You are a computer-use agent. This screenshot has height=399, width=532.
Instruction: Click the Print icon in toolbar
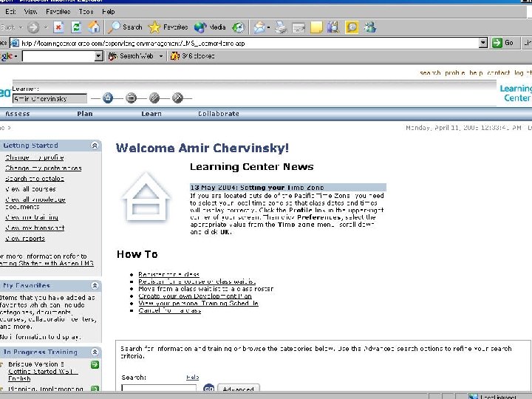tap(281, 27)
